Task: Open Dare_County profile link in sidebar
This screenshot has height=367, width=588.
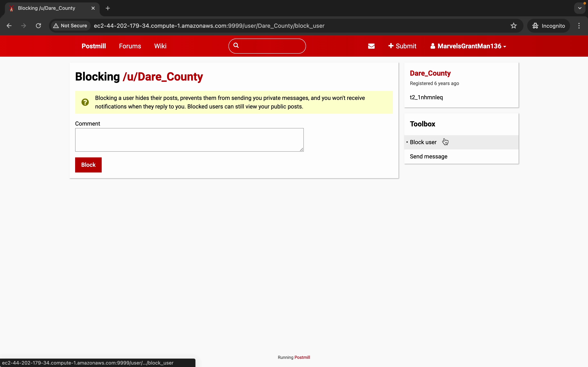Action: click(x=430, y=73)
